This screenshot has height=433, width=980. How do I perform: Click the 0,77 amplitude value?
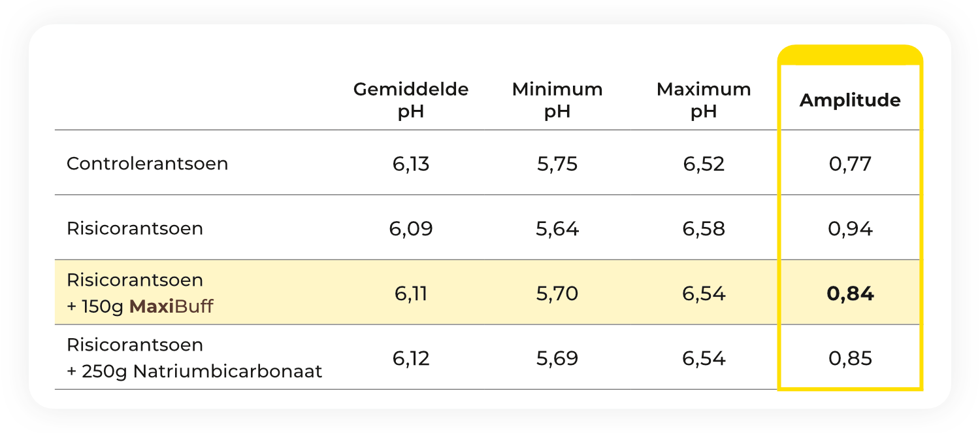pyautogui.click(x=850, y=164)
